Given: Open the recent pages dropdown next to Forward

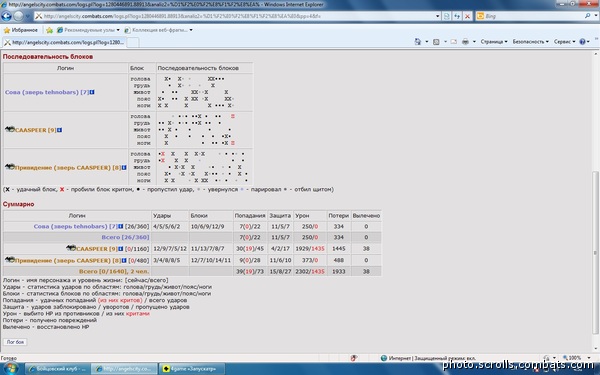Looking at the screenshot, I should pos(27,16).
